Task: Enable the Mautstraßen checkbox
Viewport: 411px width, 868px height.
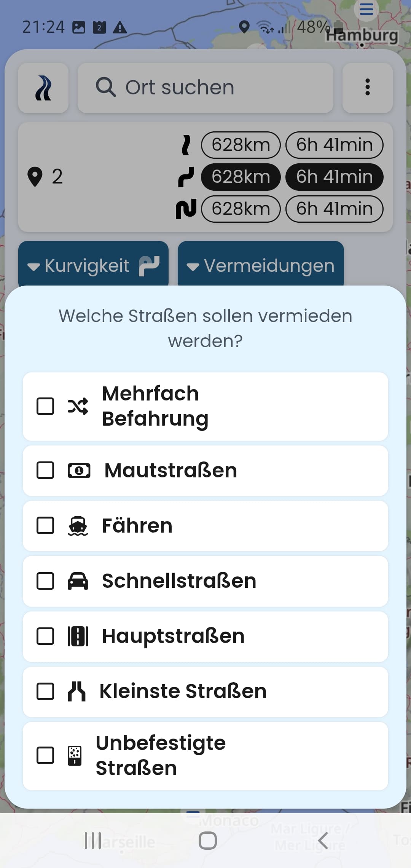Action: [x=45, y=471]
